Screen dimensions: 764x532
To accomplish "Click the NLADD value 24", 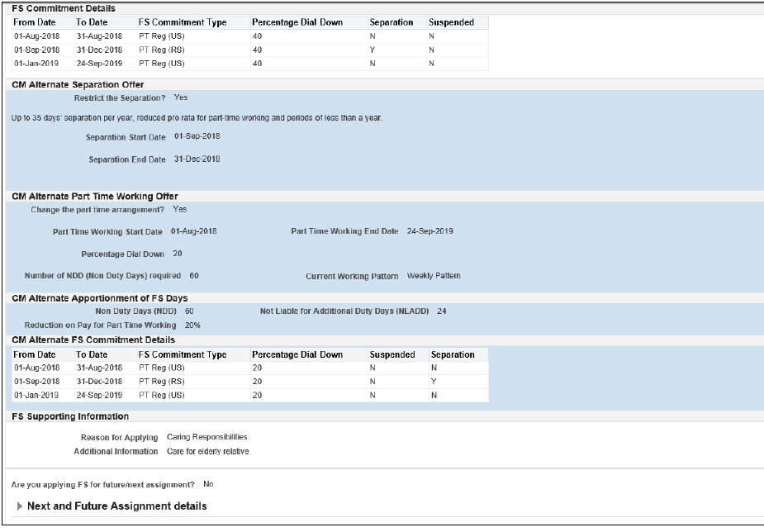I will coord(441,311).
